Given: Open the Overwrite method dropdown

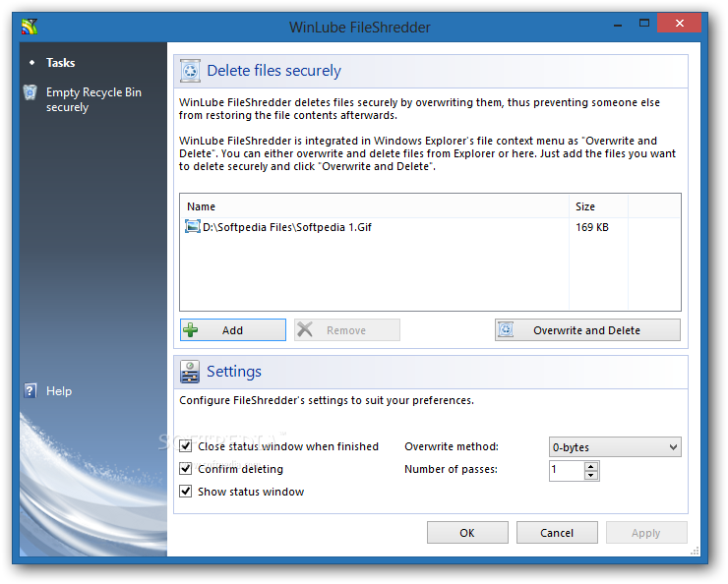Looking at the screenshot, I should click(615, 447).
